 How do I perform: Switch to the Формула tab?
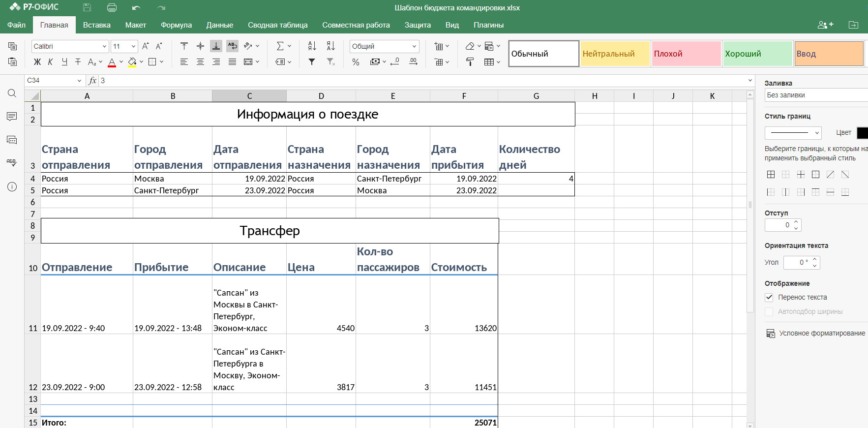[176, 25]
